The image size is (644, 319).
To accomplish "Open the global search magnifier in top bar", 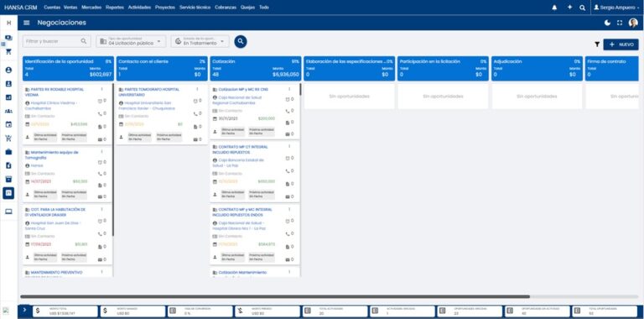I will 583,8.
